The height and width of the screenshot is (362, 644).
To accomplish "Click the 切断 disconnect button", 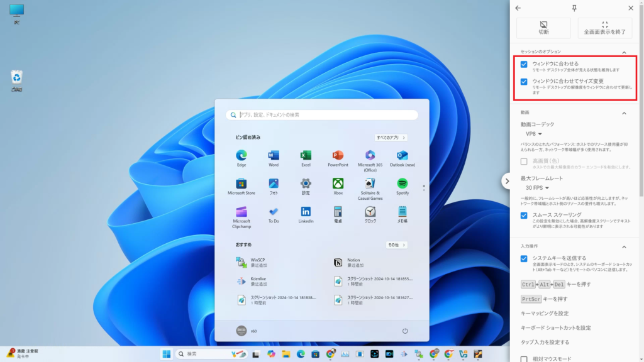I will click(543, 28).
